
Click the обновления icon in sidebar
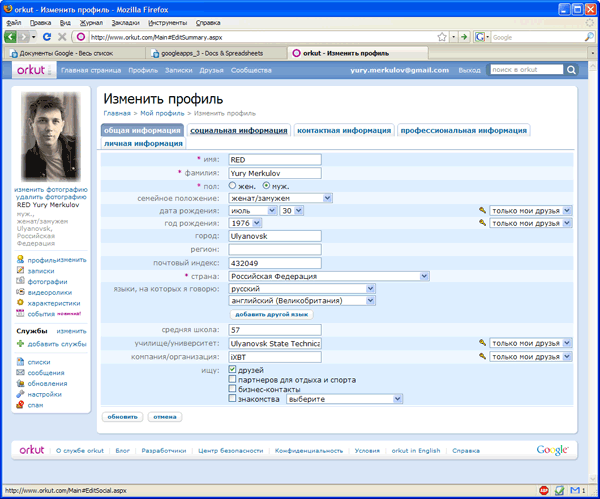[x=20, y=383]
